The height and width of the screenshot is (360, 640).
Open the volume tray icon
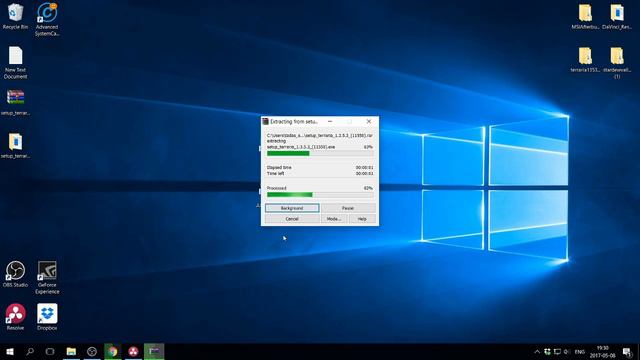pos(567,352)
